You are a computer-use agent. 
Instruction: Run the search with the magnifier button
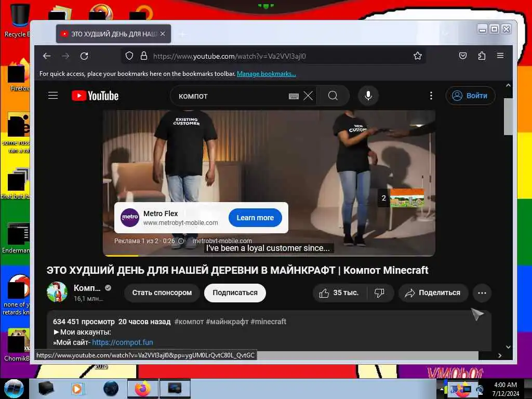333,96
